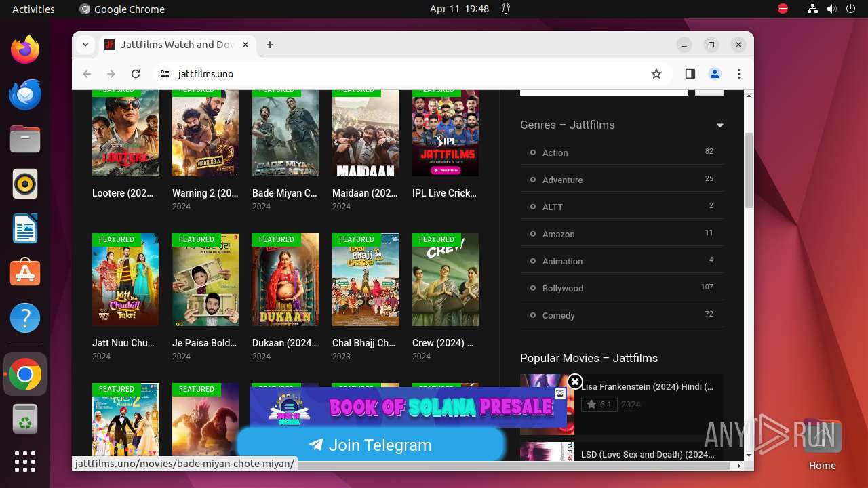Click the Lisa Frankenstein thumbnail image

pos(547,405)
